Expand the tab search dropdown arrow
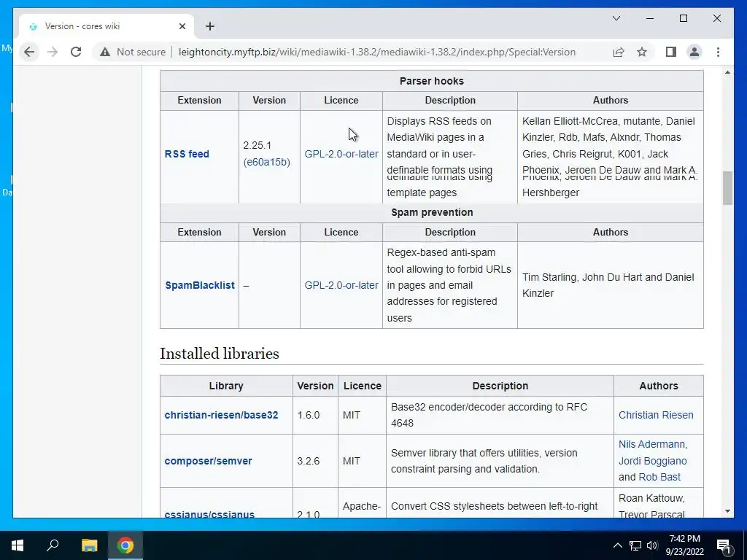This screenshot has height=560, width=747. click(x=616, y=18)
